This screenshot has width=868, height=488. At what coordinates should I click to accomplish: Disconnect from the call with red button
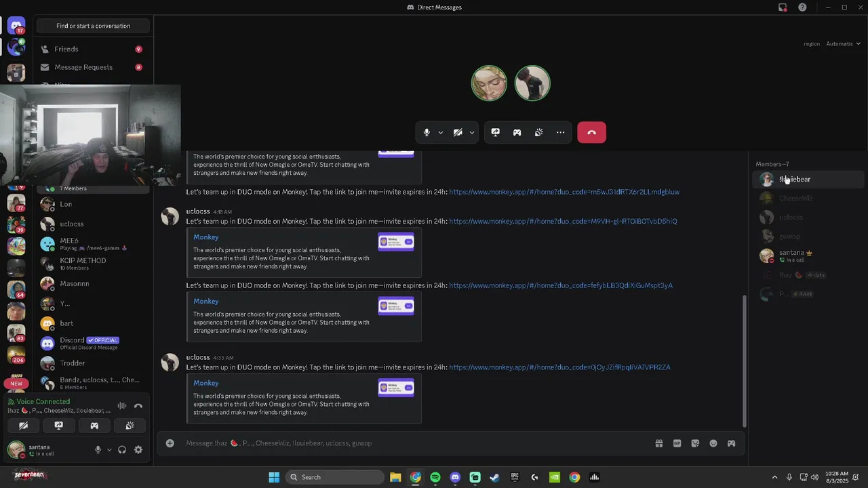tap(591, 132)
